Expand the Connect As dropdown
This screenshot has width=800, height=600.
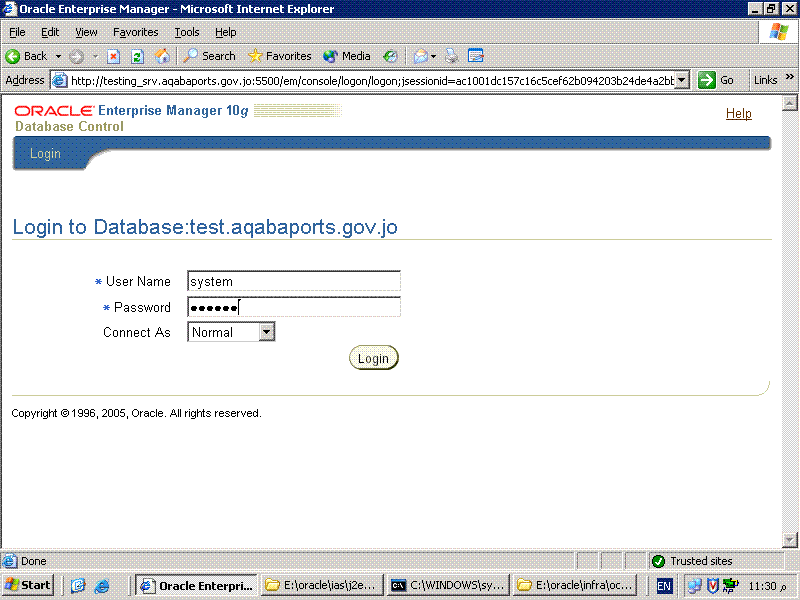[266, 332]
